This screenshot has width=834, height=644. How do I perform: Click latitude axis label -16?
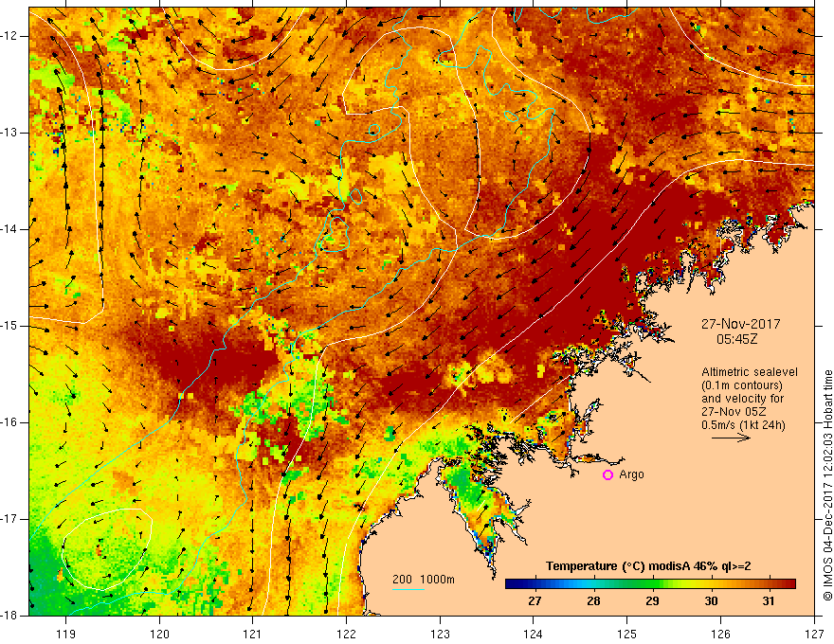click(x=10, y=422)
